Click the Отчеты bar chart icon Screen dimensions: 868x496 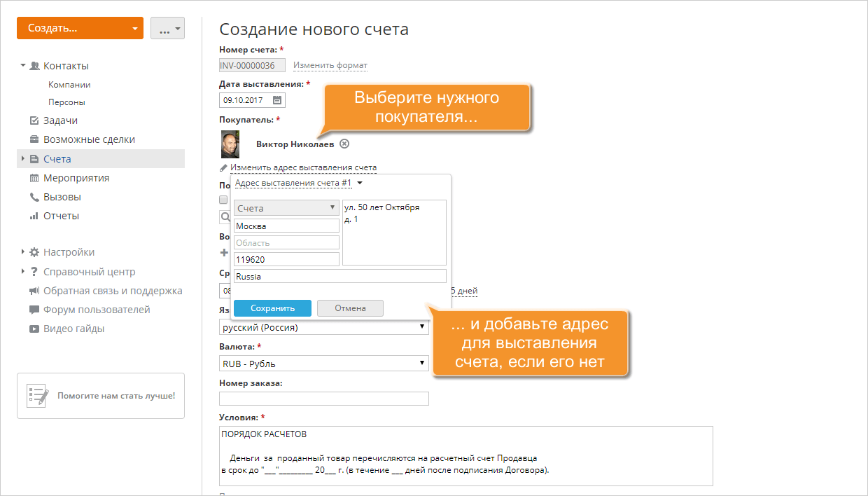click(34, 216)
